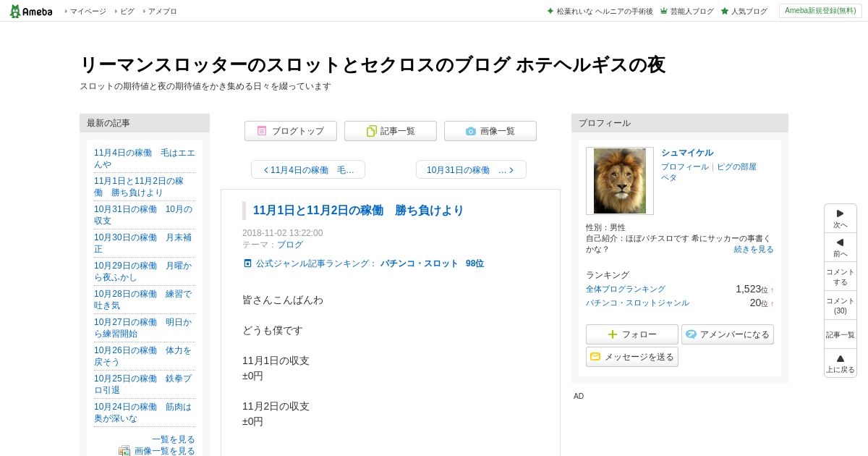Send a message via メッセージを送る envelope button
Viewport: 868px width, 456px height.
pyautogui.click(x=632, y=357)
